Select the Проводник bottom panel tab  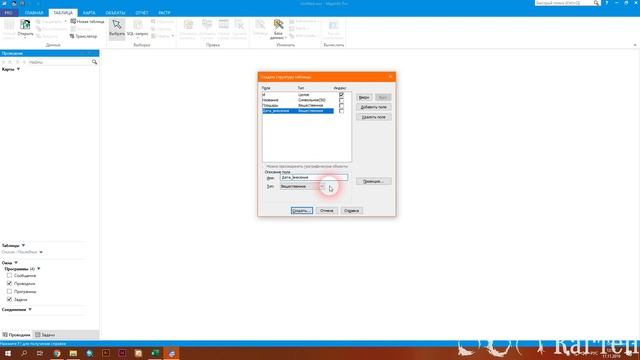16,335
